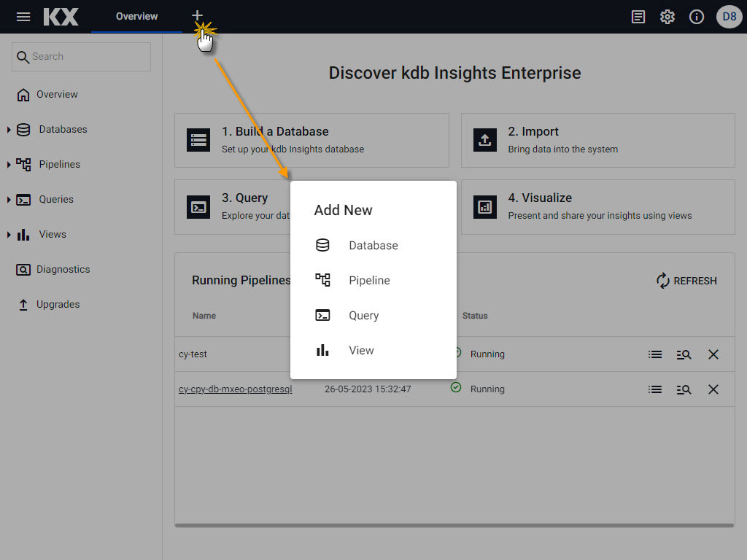Open Databases in the sidebar
Image resolution: width=747 pixels, height=560 pixels.
click(x=63, y=130)
